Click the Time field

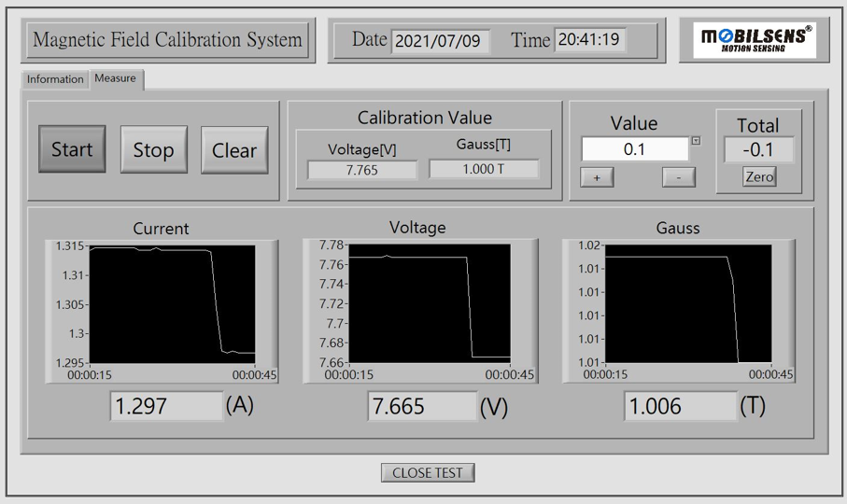click(588, 40)
